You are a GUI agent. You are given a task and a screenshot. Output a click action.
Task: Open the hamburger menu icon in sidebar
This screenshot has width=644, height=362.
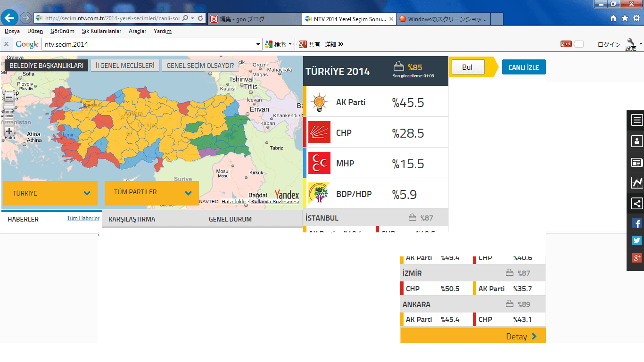coord(637,120)
